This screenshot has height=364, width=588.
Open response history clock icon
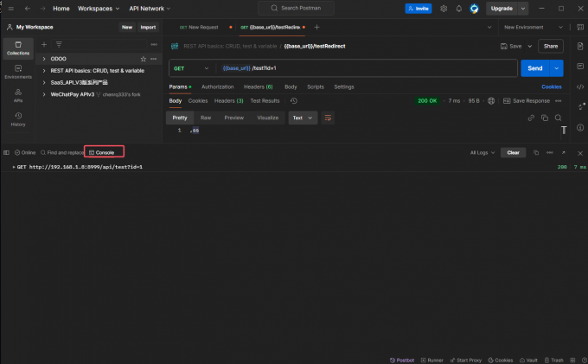point(294,101)
